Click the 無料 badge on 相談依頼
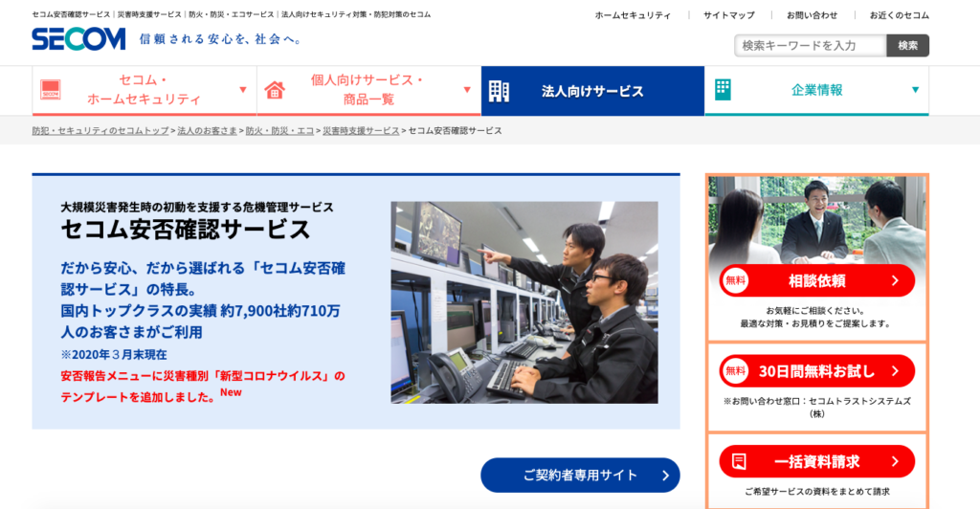This screenshot has height=509, width=980. click(x=736, y=280)
